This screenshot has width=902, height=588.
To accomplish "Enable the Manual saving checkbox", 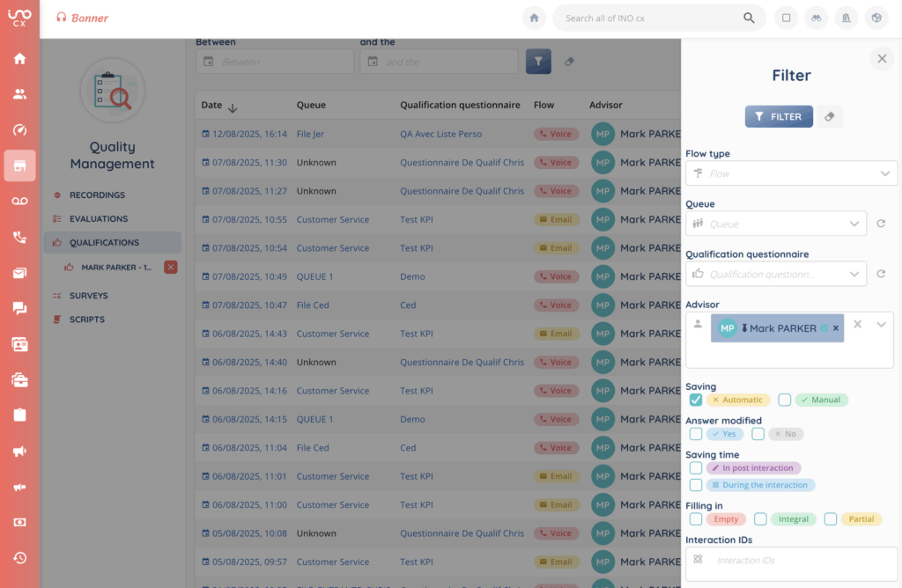I will pos(785,400).
